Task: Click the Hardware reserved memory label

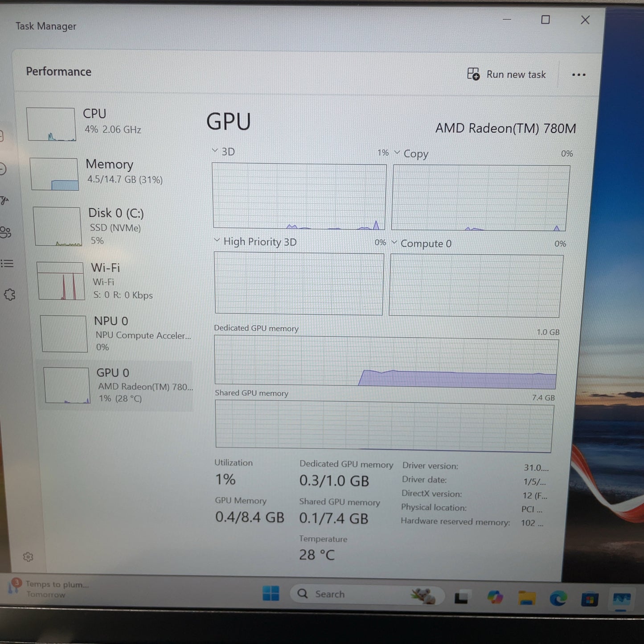Action: [x=455, y=521]
